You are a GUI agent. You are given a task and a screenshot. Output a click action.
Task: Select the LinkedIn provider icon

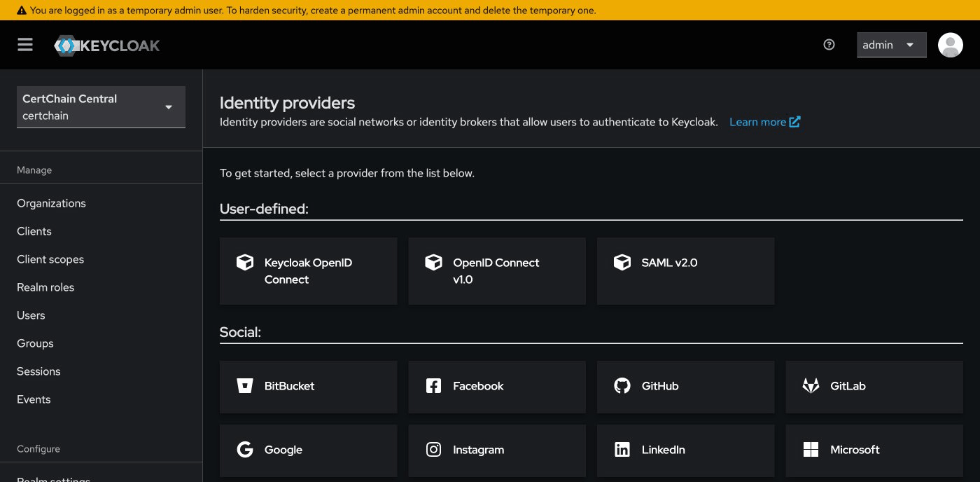click(622, 449)
